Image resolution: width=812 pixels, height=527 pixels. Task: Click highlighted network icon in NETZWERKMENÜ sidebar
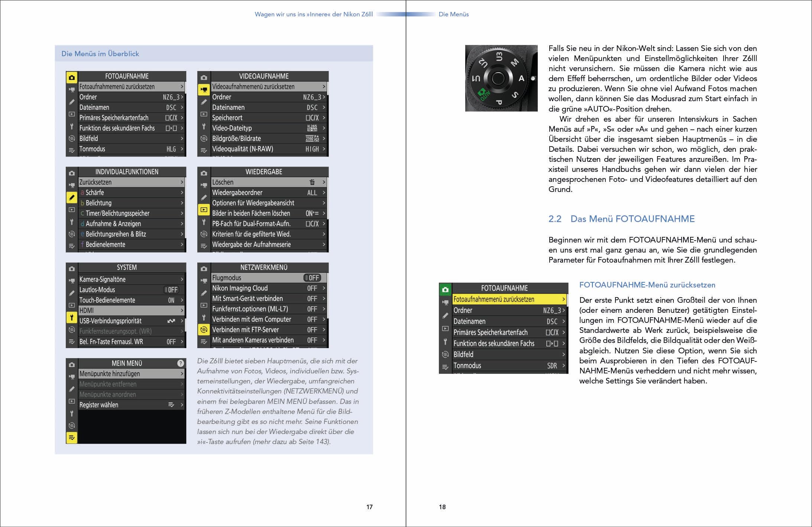coord(204,329)
